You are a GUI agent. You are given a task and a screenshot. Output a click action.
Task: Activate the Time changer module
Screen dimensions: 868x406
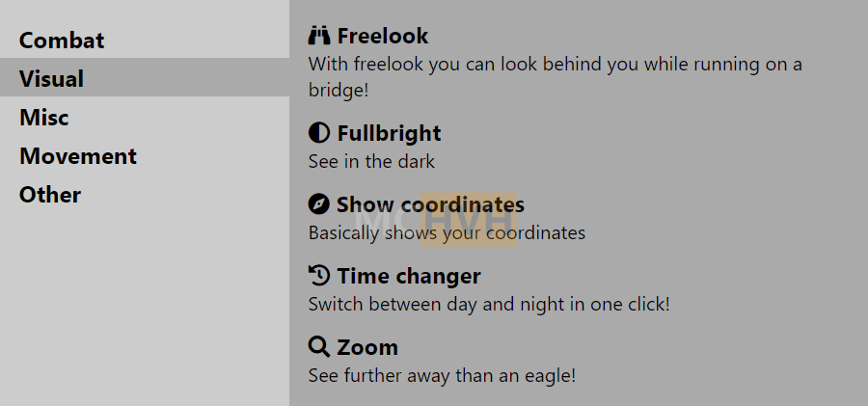409,276
